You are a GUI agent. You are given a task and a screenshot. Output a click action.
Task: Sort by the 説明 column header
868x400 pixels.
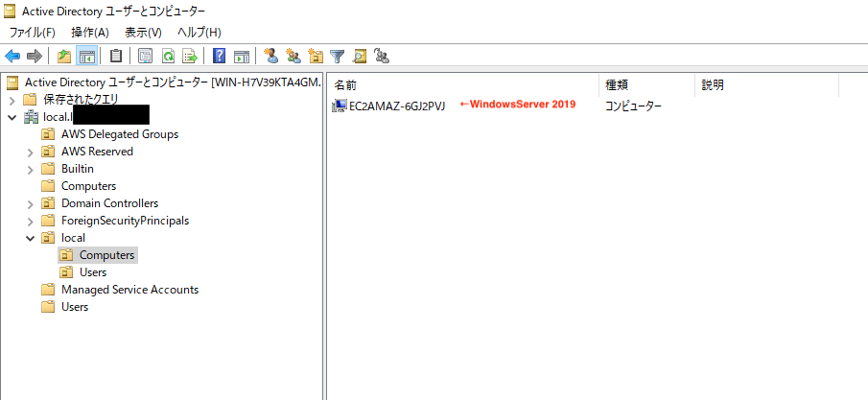[x=766, y=84]
